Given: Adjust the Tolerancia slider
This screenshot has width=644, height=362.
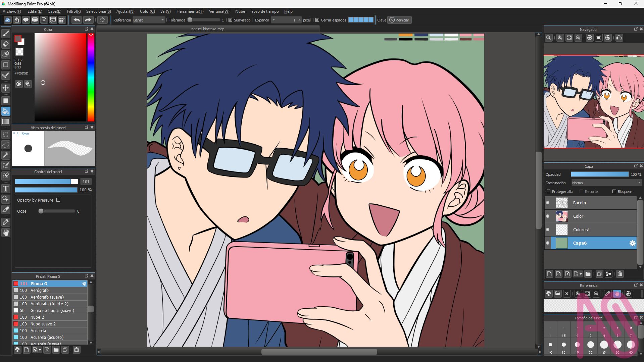Looking at the screenshot, I should tap(204, 20).
